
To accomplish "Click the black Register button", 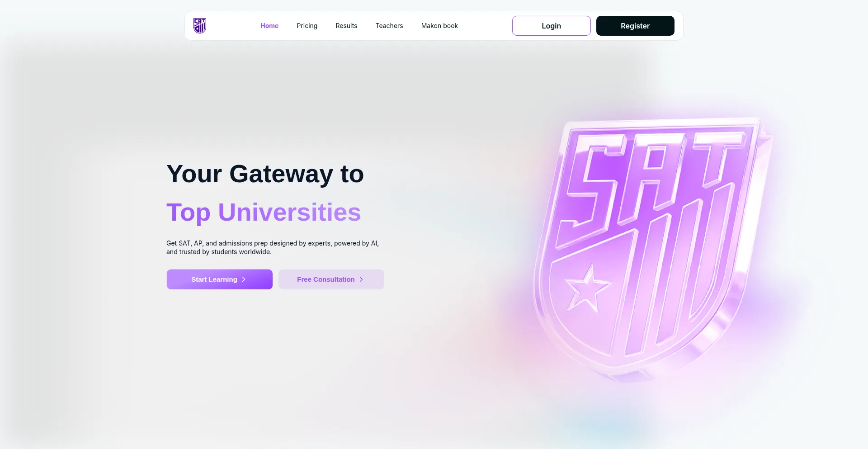I will (635, 26).
